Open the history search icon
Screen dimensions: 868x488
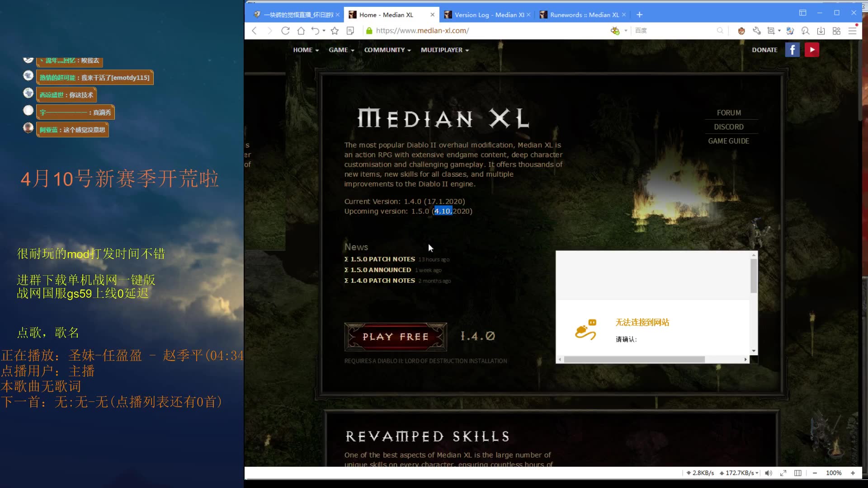(806, 31)
